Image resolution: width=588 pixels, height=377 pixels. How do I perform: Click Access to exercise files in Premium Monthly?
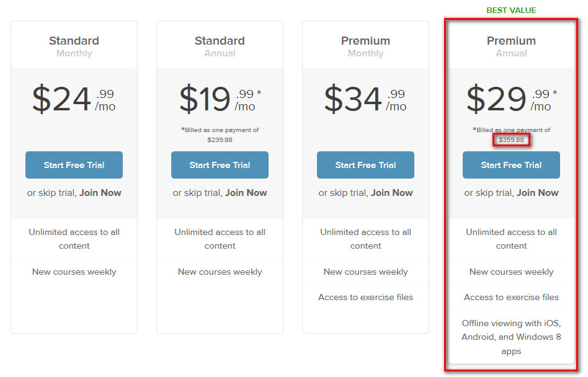coord(365,297)
